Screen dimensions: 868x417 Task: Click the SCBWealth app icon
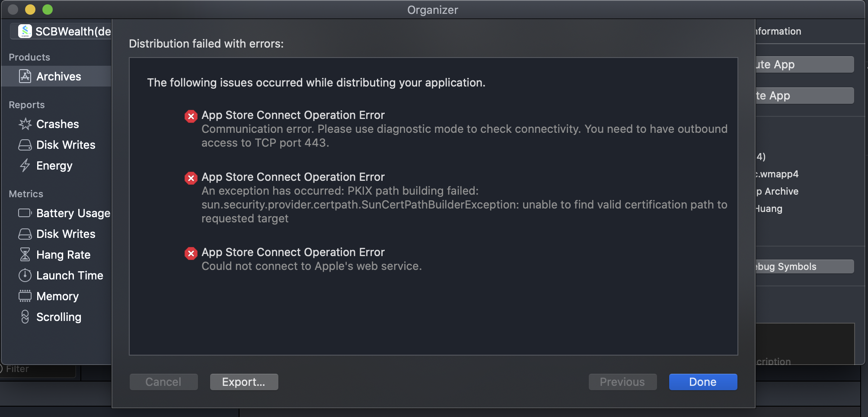coord(25,31)
